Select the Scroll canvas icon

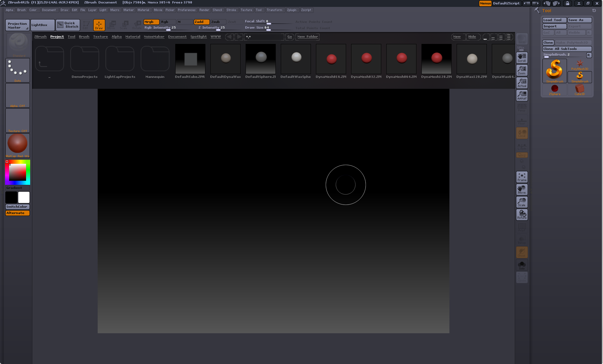tap(522, 57)
